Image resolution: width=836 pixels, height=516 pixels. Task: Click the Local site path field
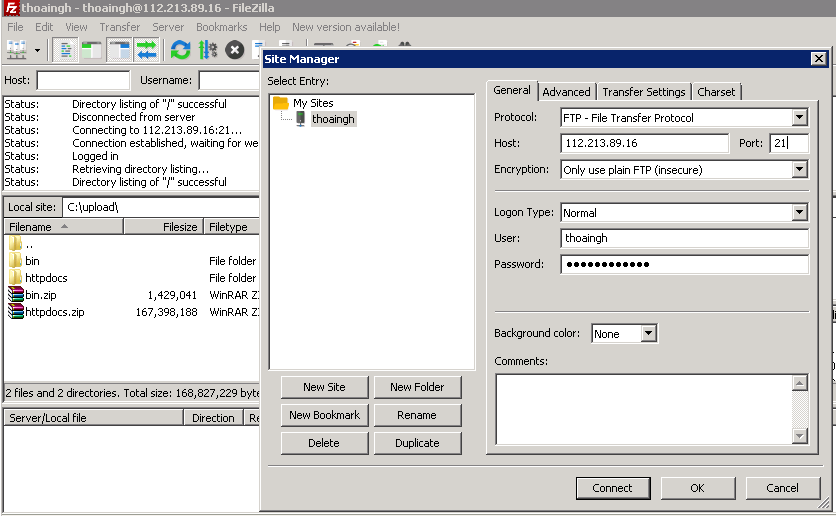coord(161,207)
